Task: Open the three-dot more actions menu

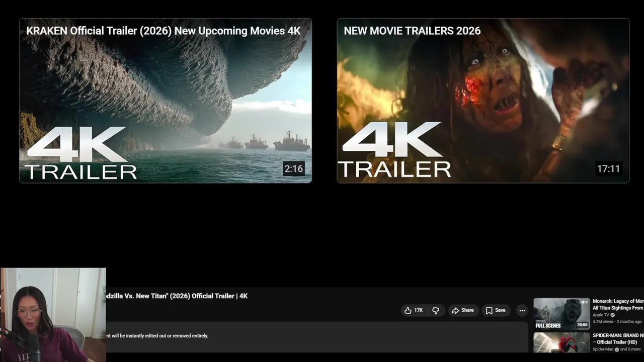Action: pos(522,310)
